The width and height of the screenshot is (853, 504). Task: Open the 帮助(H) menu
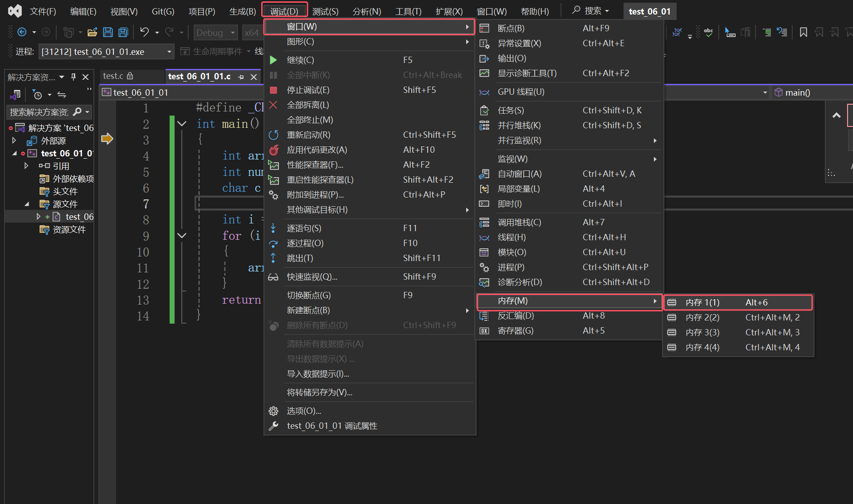coord(535,11)
